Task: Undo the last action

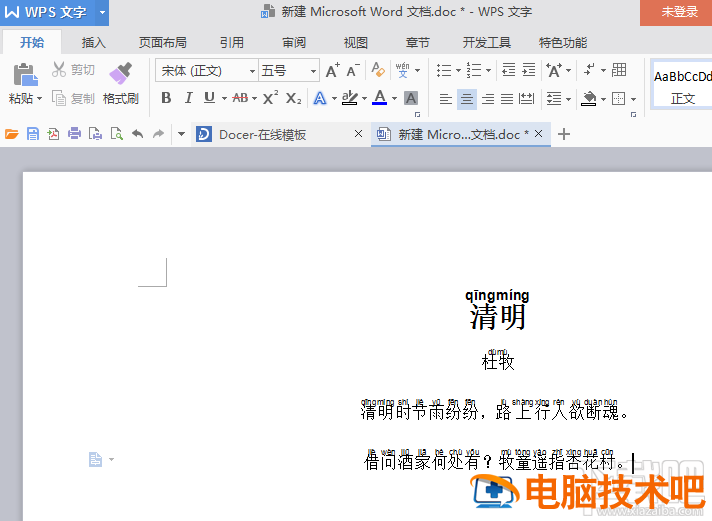Action: tap(138, 134)
